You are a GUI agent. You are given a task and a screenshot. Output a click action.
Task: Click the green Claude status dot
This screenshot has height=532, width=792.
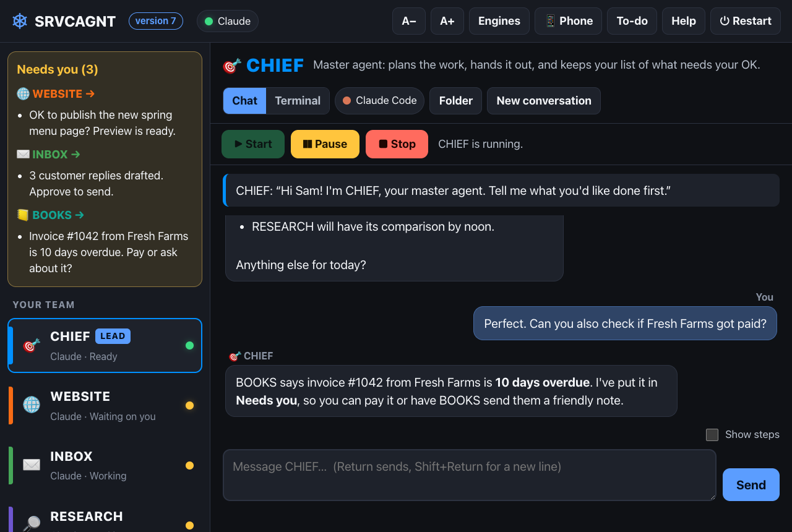click(209, 21)
